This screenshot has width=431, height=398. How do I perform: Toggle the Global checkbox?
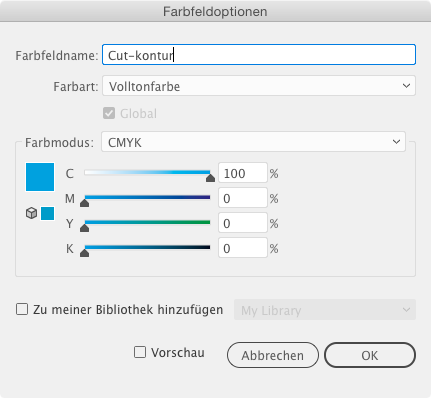click(x=109, y=113)
